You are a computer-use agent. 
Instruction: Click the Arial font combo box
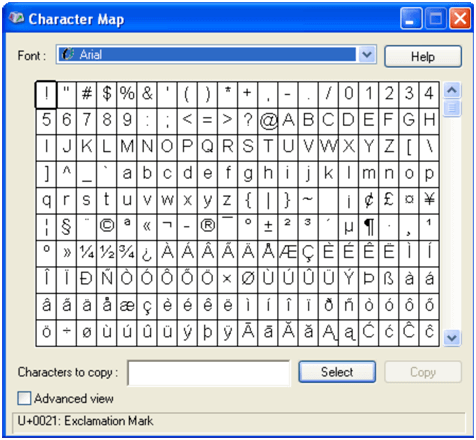coord(216,55)
